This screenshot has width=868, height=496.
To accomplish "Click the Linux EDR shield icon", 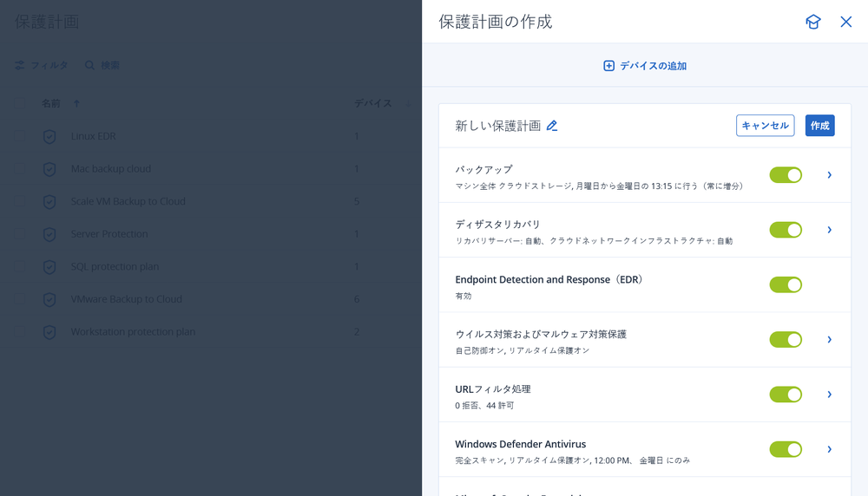I will [49, 137].
